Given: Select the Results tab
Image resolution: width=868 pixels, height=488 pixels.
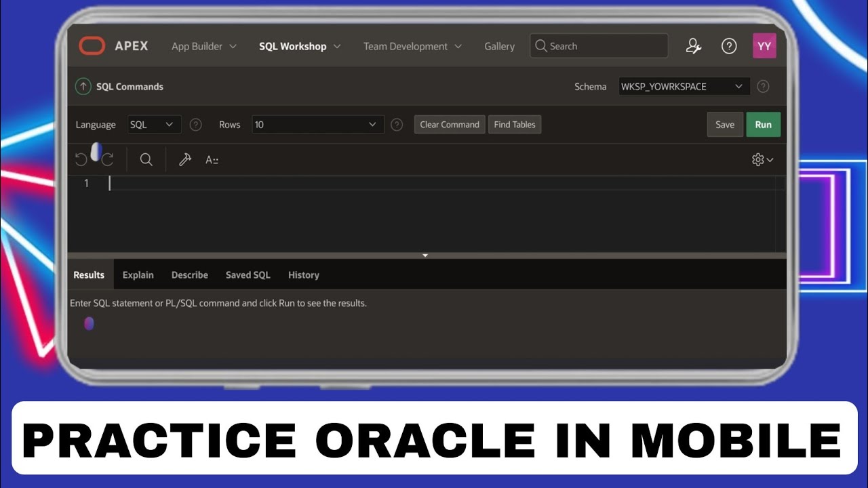Looking at the screenshot, I should (x=89, y=274).
